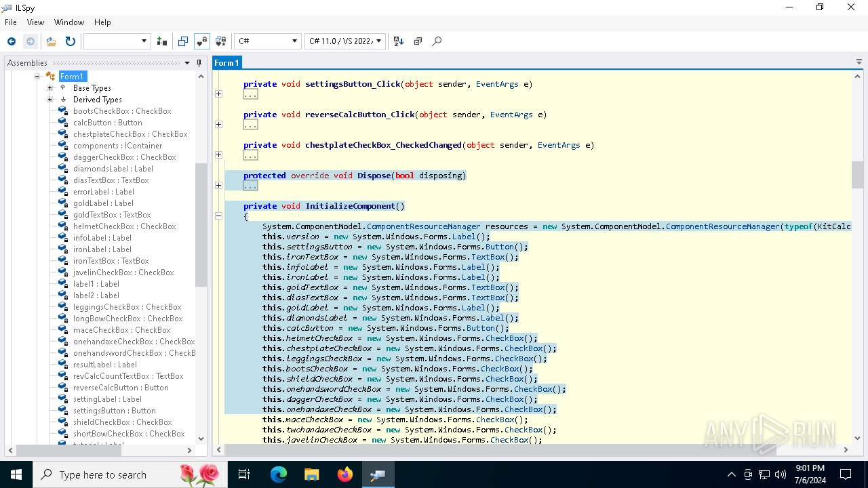The width and height of the screenshot is (868, 488).
Task: Open the C# language dropdown
Action: point(267,41)
